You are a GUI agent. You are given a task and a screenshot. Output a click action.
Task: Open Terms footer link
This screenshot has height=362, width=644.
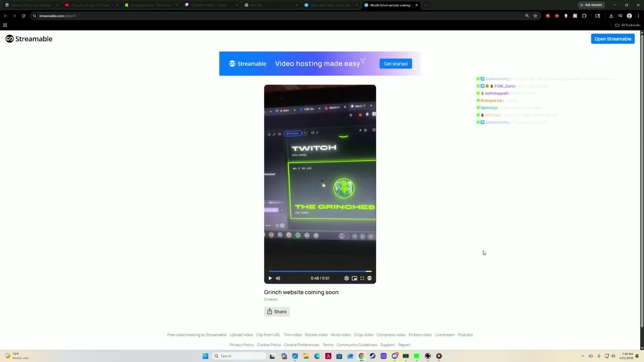[x=328, y=345]
